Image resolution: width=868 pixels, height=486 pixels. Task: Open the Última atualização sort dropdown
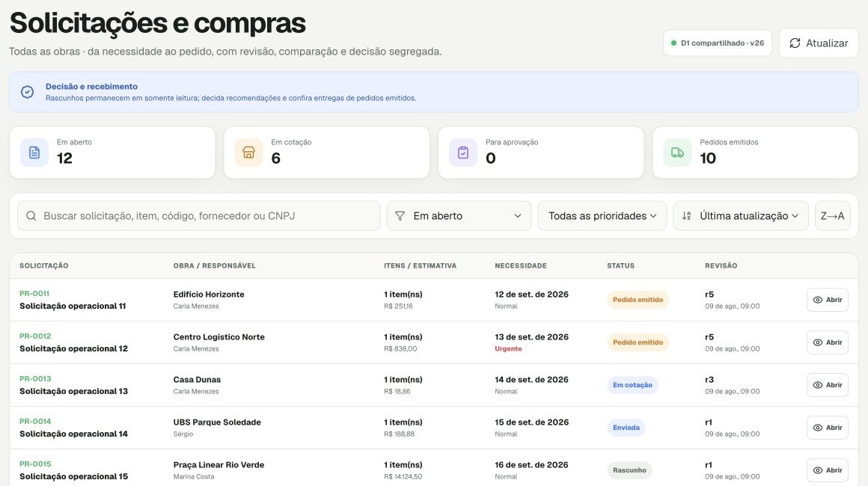pos(741,215)
